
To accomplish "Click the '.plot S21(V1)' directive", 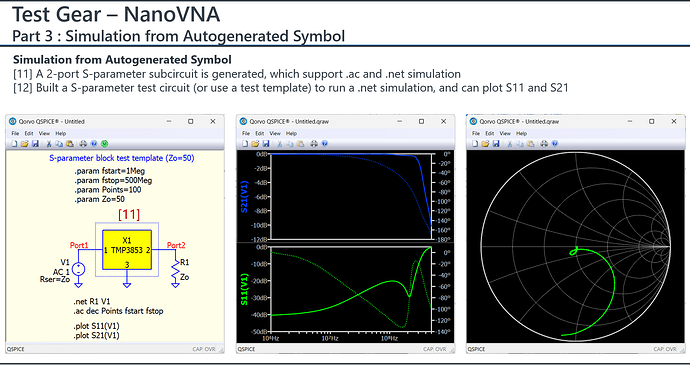I will click(96, 336).
